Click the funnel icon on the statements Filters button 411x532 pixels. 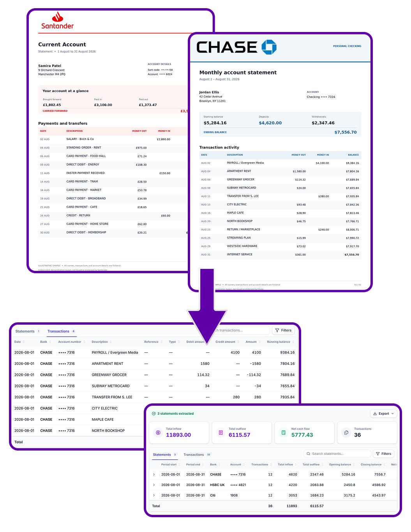coord(378,454)
